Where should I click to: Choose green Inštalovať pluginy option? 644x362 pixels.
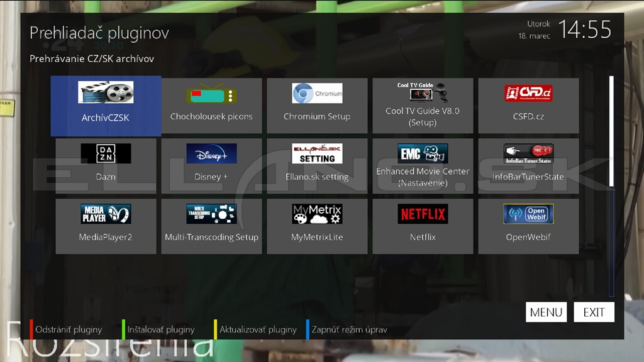click(158, 329)
